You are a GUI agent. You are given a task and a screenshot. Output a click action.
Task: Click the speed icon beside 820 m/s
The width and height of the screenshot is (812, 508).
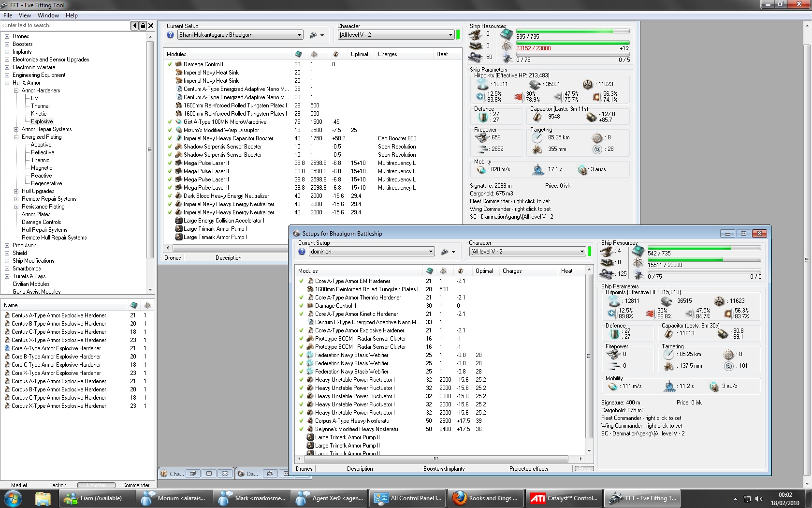pyautogui.click(x=481, y=170)
